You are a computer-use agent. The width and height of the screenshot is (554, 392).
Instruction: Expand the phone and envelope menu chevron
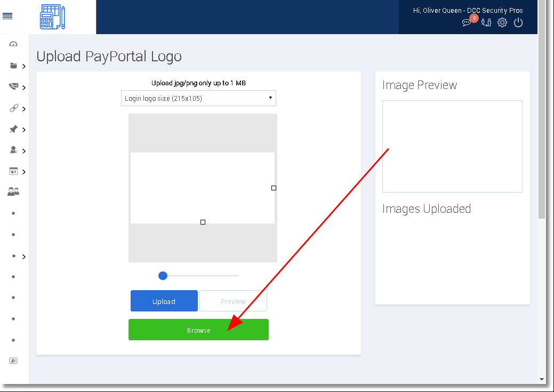23,87
